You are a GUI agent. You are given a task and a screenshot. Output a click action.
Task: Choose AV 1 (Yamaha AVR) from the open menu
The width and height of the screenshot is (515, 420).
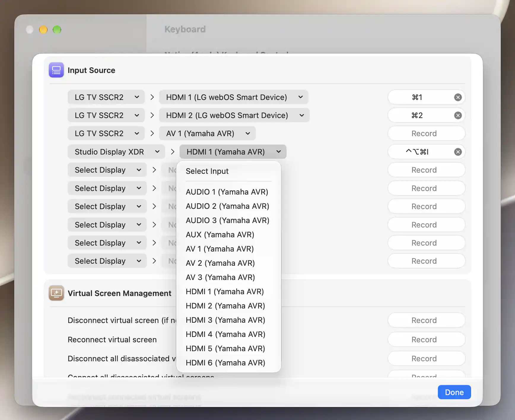pyautogui.click(x=228, y=249)
